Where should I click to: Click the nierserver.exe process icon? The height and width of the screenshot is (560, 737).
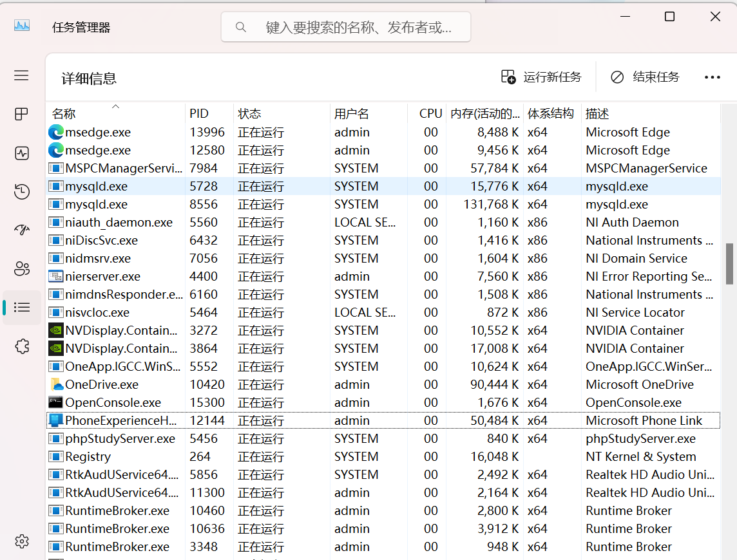56,277
